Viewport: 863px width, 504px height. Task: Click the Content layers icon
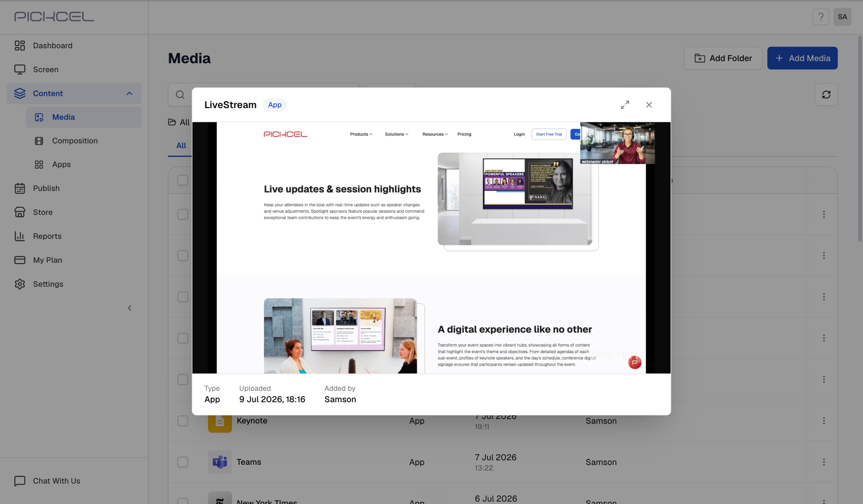point(20,94)
